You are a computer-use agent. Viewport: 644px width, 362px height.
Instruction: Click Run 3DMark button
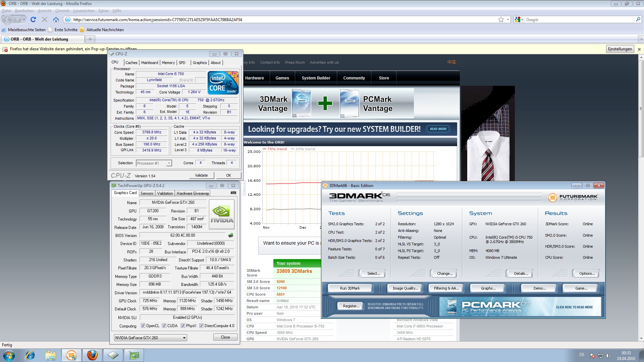click(350, 288)
